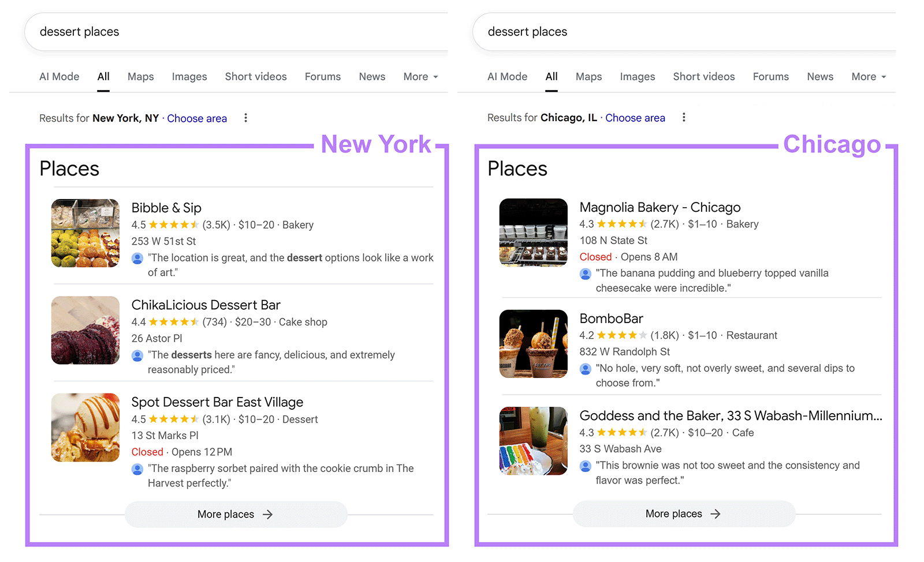Click the star rating for ChikaLicious Dessert Bar
The width and height of the screenshot is (924, 562).
point(173,322)
